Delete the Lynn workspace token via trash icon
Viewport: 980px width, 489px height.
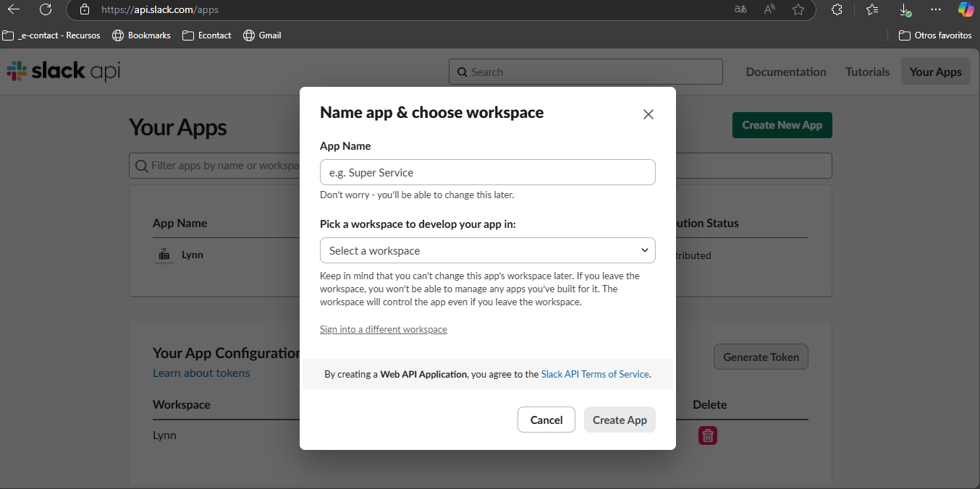707,435
